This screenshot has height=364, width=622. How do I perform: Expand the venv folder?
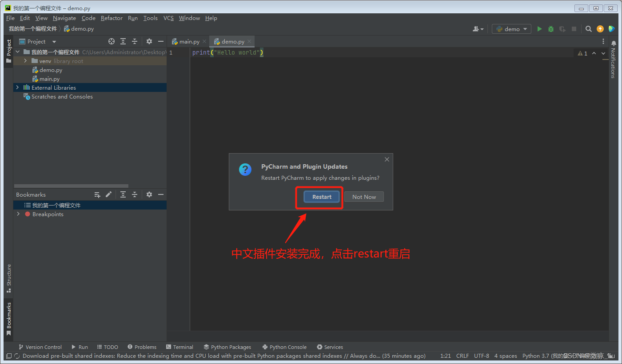pyautogui.click(x=25, y=61)
